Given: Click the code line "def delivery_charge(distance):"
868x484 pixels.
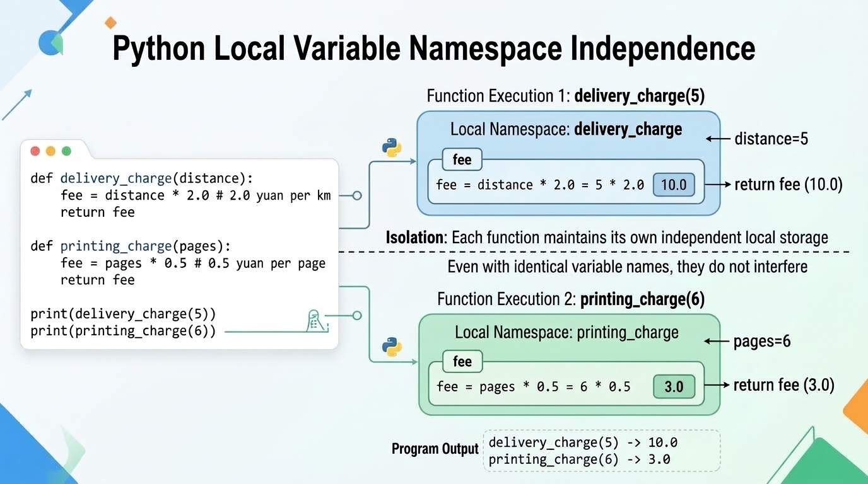Looking at the screenshot, I should (141, 178).
